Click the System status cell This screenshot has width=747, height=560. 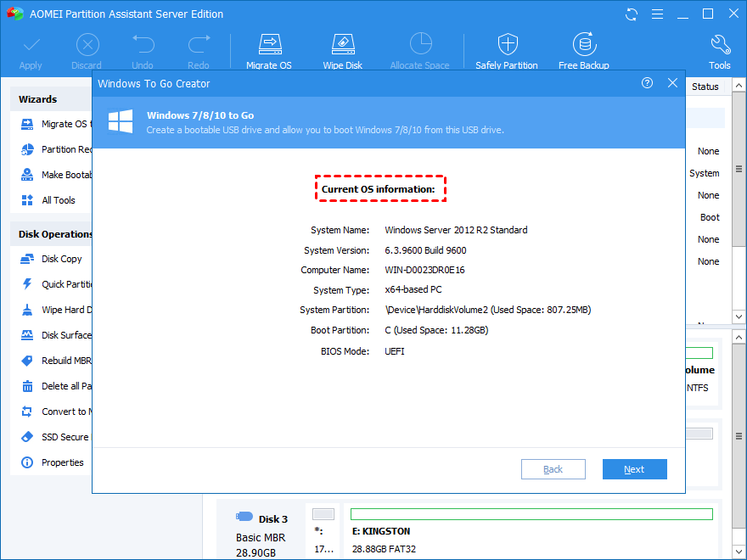point(704,173)
